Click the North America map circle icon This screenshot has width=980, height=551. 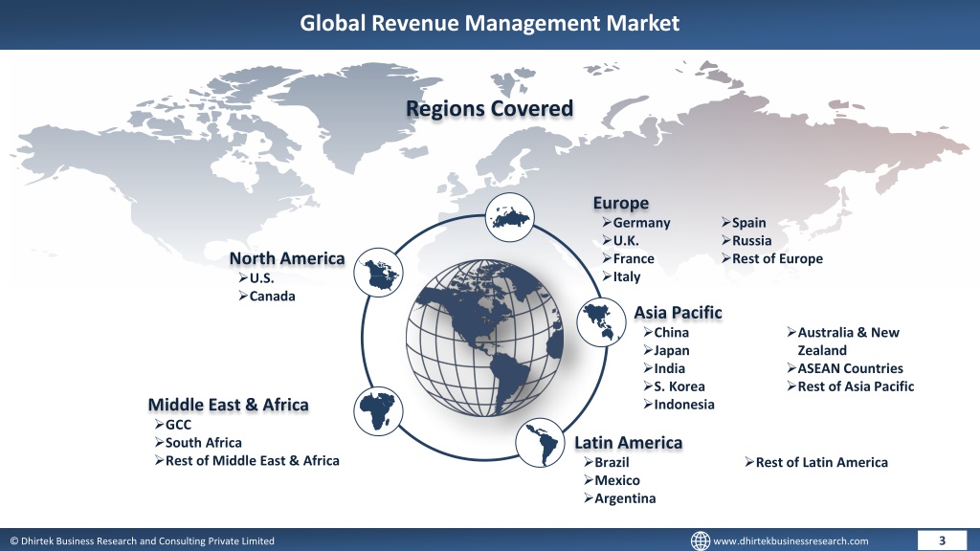point(378,273)
